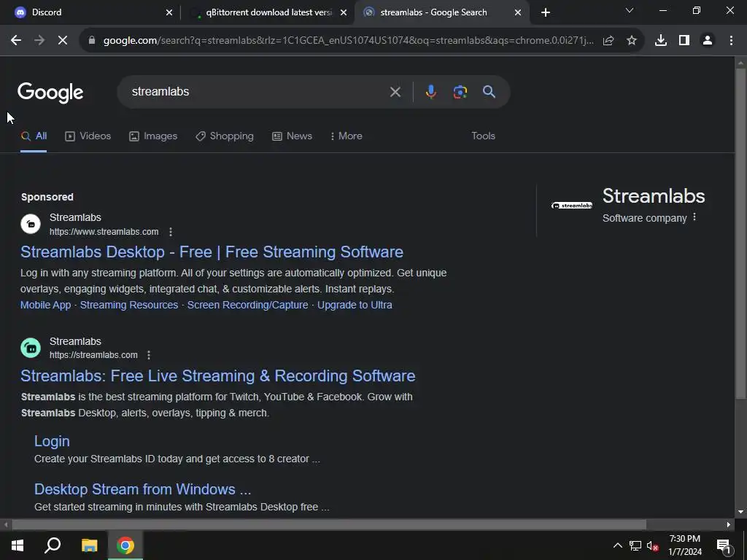
Task: Switch to the Shopping results tab
Action: (x=225, y=136)
